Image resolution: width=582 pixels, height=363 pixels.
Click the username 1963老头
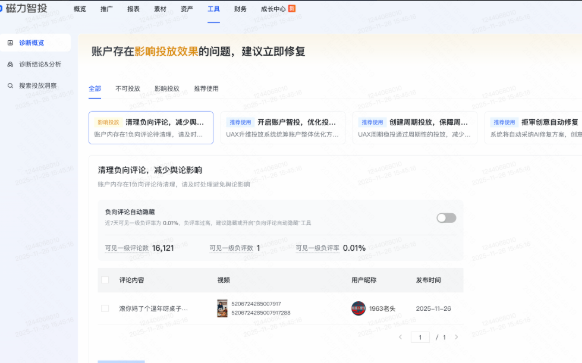pyautogui.click(x=382, y=308)
